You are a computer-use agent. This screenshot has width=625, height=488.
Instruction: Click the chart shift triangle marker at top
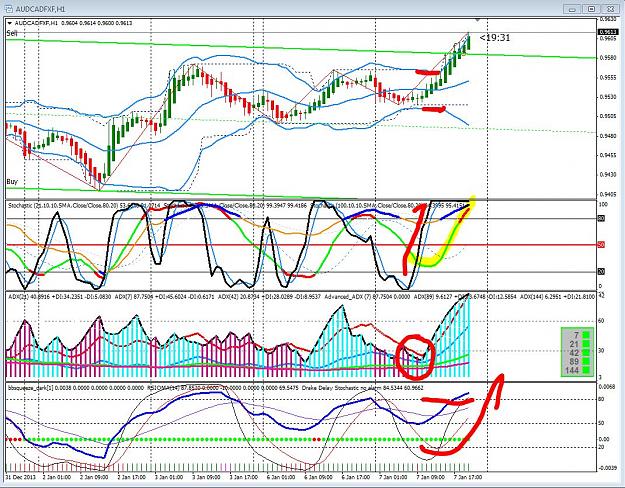[477, 20]
